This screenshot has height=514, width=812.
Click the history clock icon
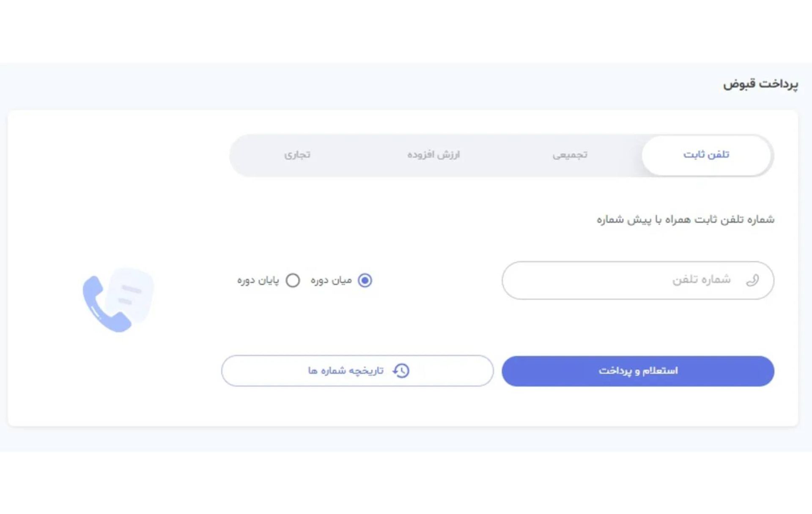coord(401,370)
